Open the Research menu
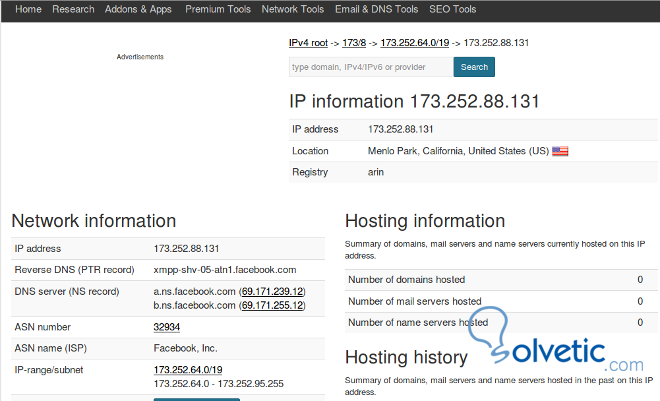Viewport: 660px width, 401px height. 73,9
